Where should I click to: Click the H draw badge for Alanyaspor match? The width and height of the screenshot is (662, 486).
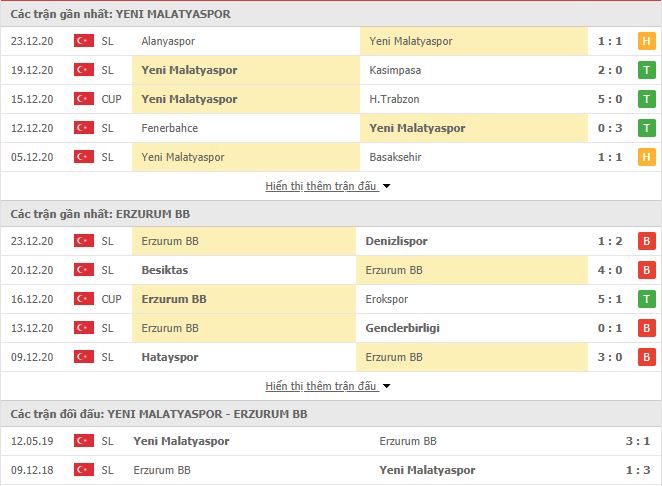[x=646, y=41]
